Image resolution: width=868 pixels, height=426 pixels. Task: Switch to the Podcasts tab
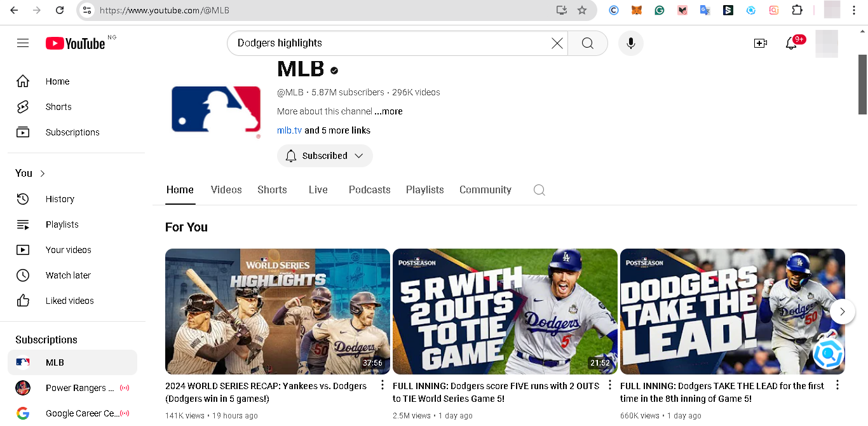(369, 190)
